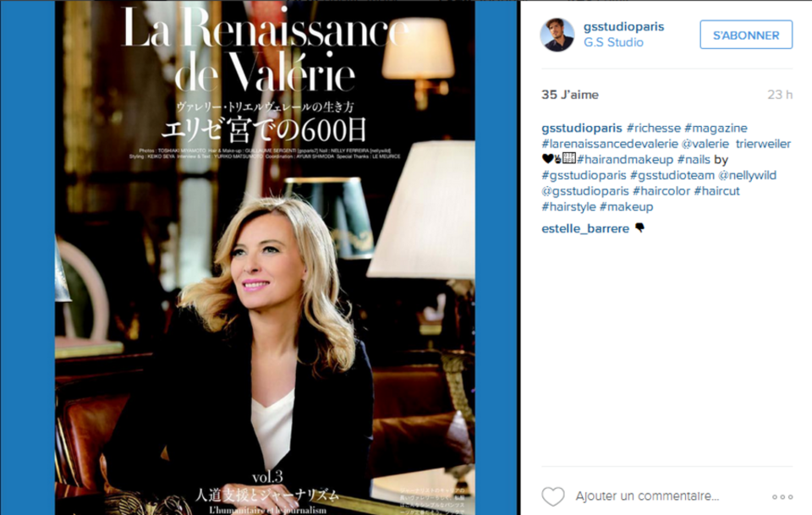Open the #haircut hashtag

coord(716,191)
